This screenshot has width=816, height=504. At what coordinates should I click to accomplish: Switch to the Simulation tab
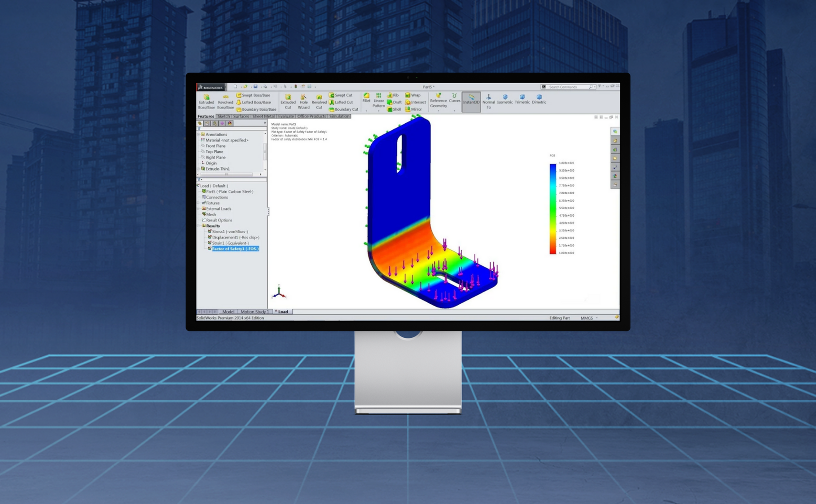[x=339, y=116]
